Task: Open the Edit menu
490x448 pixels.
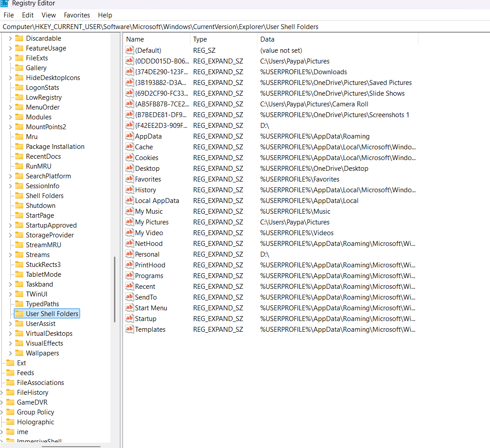Action: click(x=28, y=15)
